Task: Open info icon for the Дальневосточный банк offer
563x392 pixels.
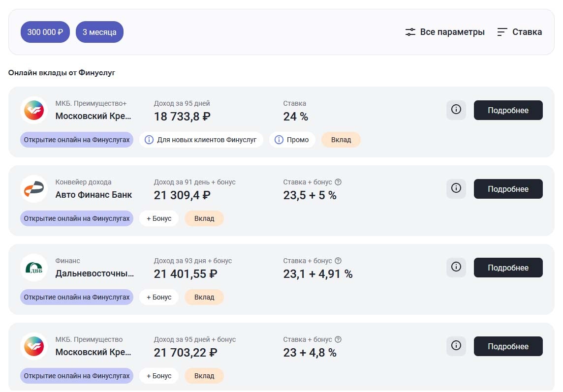Action: coord(456,267)
